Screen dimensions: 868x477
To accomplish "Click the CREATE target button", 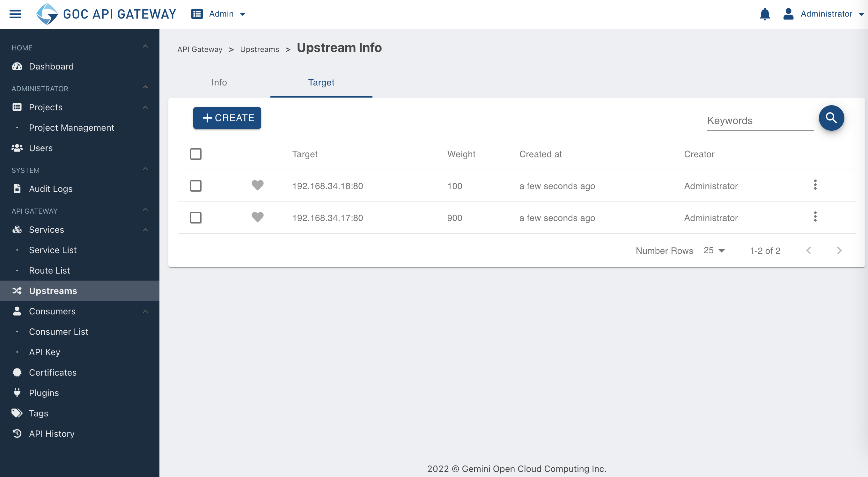I will (x=227, y=118).
